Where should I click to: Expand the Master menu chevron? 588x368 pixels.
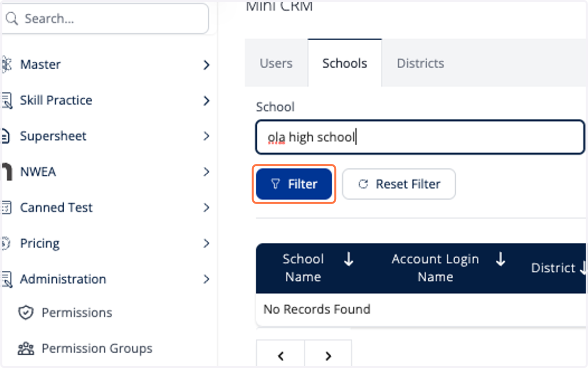(x=206, y=65)
